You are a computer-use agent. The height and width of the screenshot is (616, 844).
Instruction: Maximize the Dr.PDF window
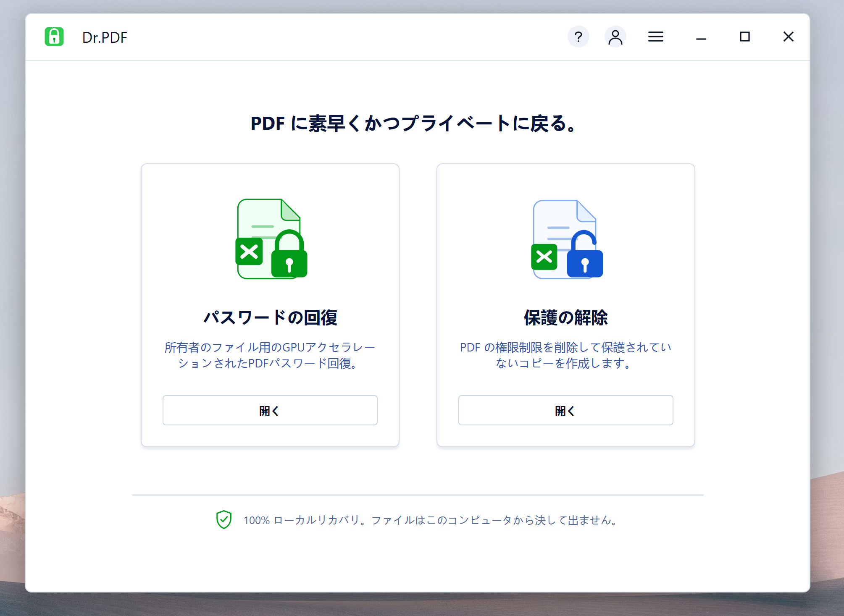tap(744, 37)
